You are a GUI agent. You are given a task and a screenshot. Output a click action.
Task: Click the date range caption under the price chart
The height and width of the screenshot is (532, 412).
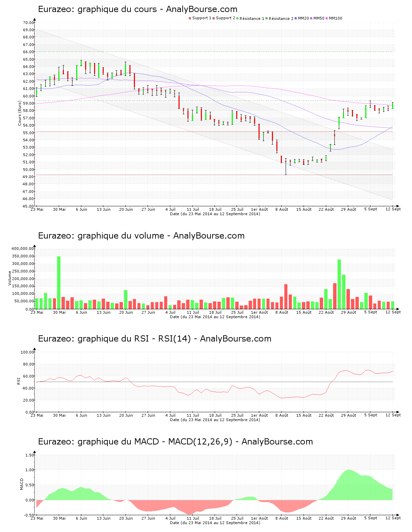215,214
